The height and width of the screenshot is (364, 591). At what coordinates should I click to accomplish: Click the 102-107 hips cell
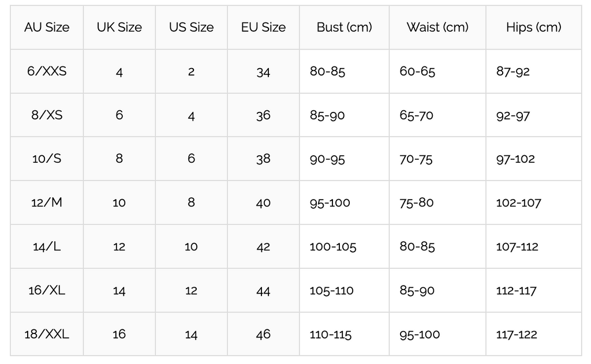(x=518, y=202)
